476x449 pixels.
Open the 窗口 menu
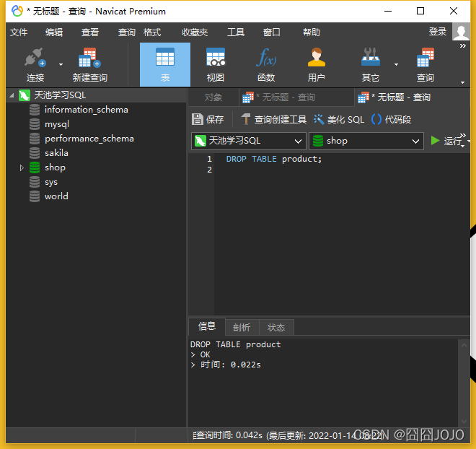(x=272, y=32)
